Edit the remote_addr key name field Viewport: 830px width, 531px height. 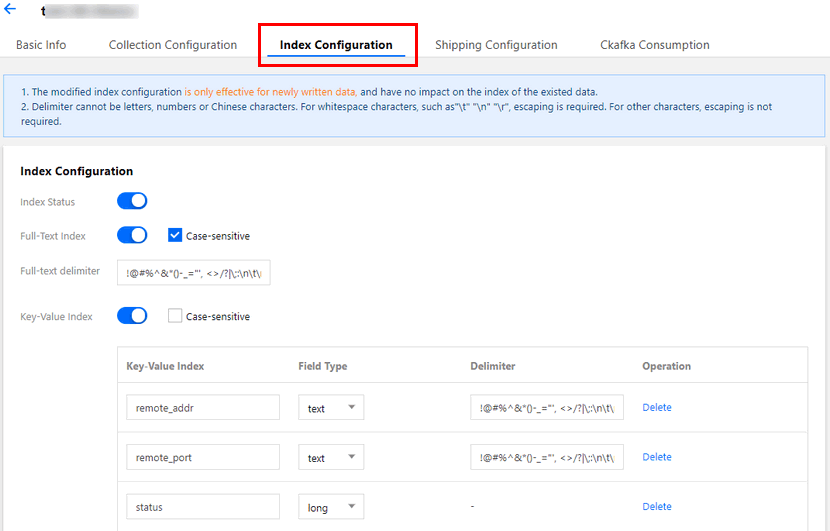click(x=203, y=408)
